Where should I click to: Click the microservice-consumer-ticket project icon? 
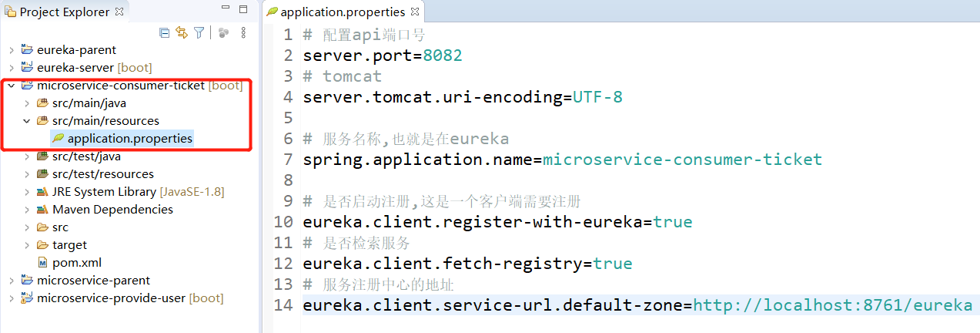tap(27, 86)
